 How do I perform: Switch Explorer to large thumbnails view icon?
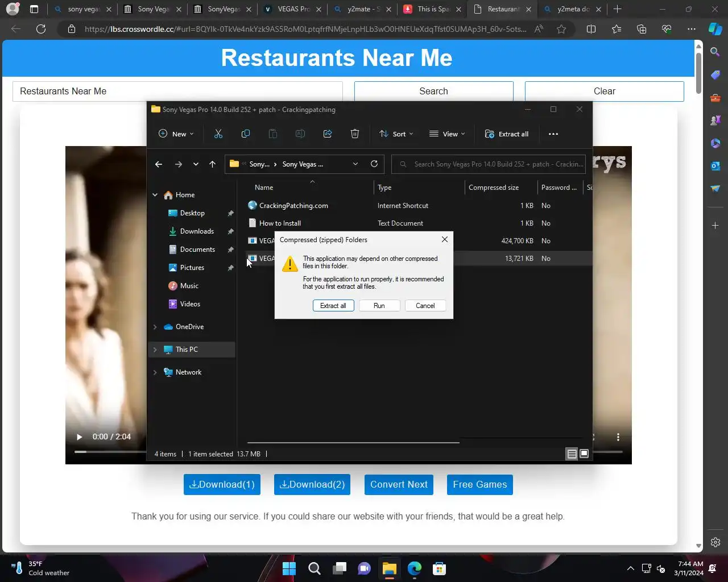point(584,454)
